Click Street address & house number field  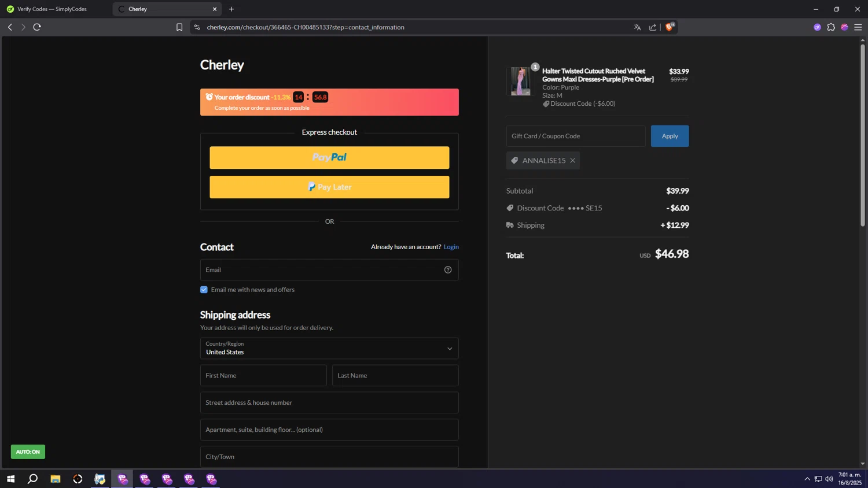click(x=329, y=402)
